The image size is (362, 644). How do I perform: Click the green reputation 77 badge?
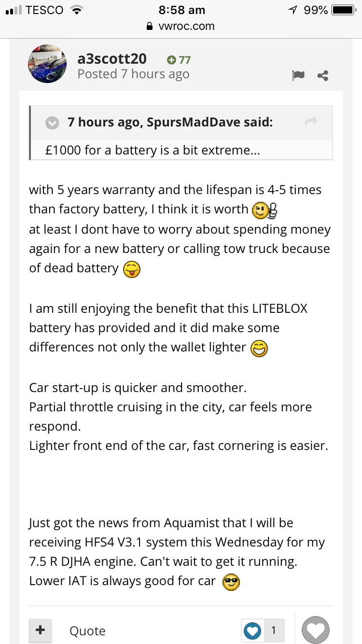point(179,60)
